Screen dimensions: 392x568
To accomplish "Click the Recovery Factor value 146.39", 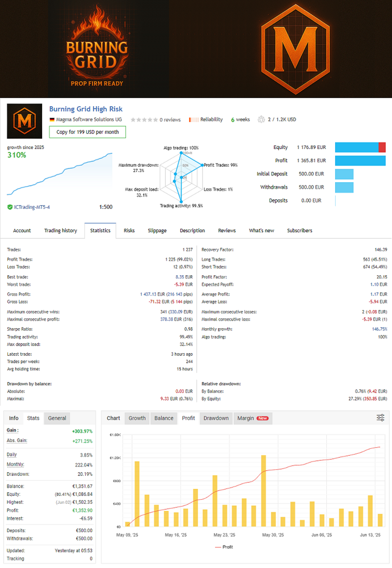I will tap(381, 250).
